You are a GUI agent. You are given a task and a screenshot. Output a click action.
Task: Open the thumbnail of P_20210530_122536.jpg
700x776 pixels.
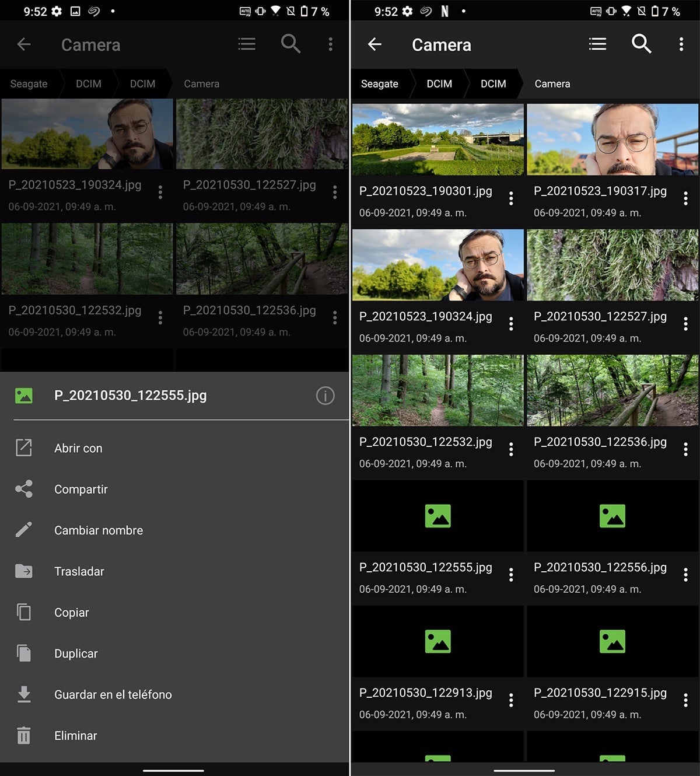click(x=612, y=391)
